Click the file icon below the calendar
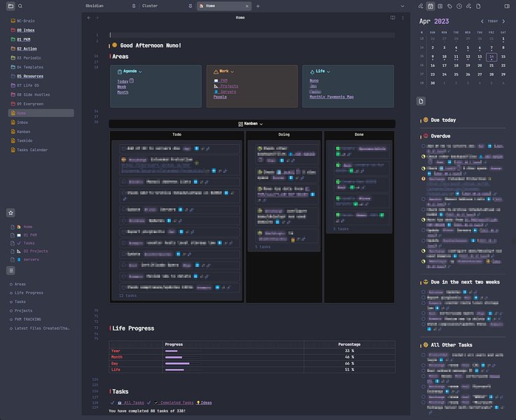This screenshot has height=420, width=516. [421, 101]
